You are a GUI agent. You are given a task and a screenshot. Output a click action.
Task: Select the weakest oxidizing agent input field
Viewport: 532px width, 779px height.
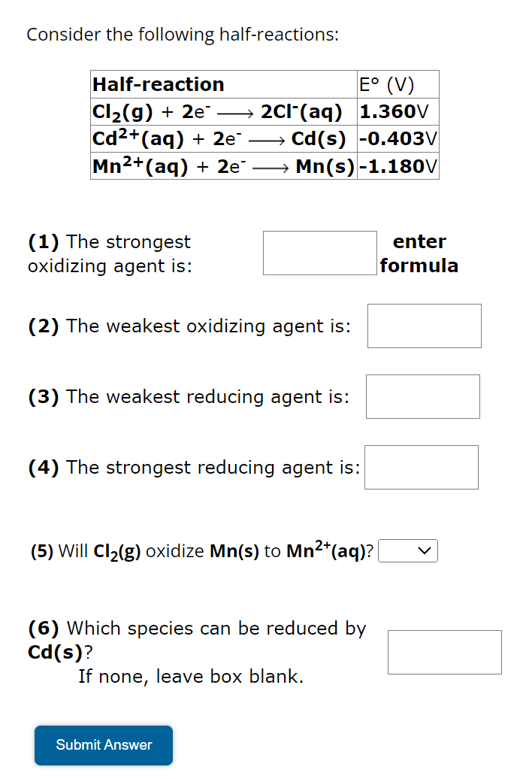point(424,326)
